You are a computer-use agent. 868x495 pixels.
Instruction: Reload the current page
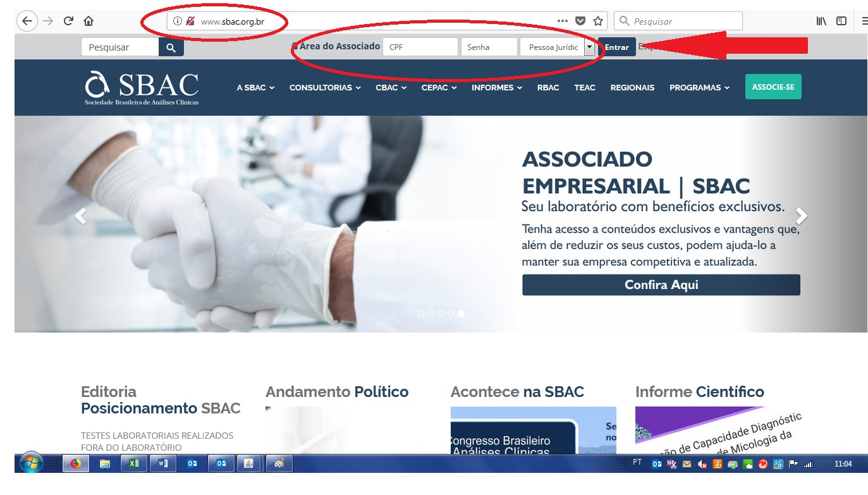[68, 21]
